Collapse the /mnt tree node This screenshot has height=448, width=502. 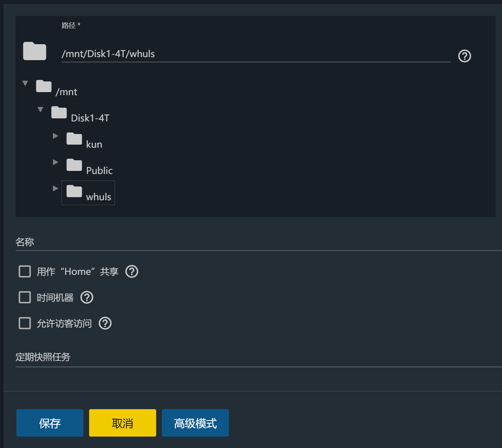tap(25, 83)
